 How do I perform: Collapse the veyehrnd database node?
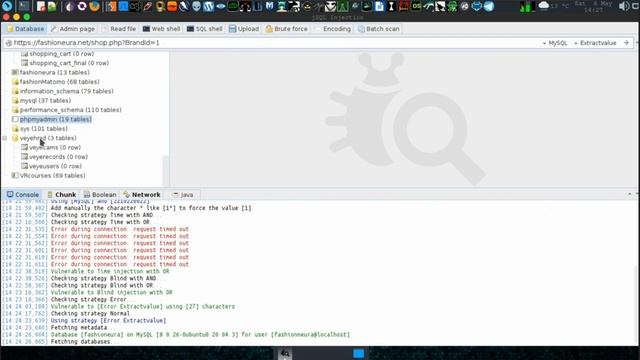point(5,138)
